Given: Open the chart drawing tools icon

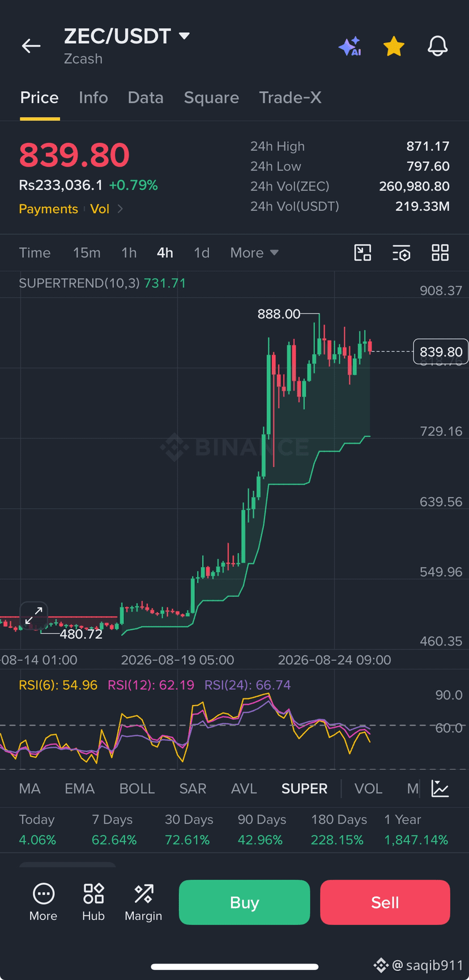Looking at the screenshot, I should pos(363,253).
